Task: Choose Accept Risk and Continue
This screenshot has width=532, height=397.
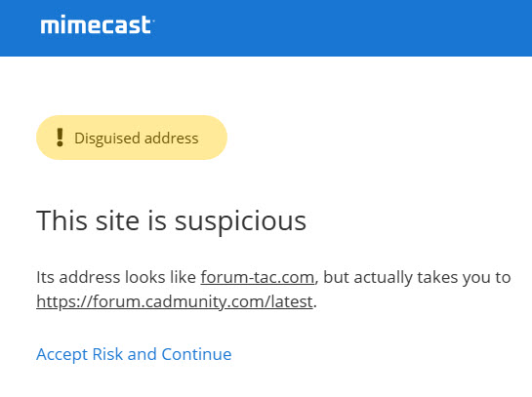Action: 134,354
